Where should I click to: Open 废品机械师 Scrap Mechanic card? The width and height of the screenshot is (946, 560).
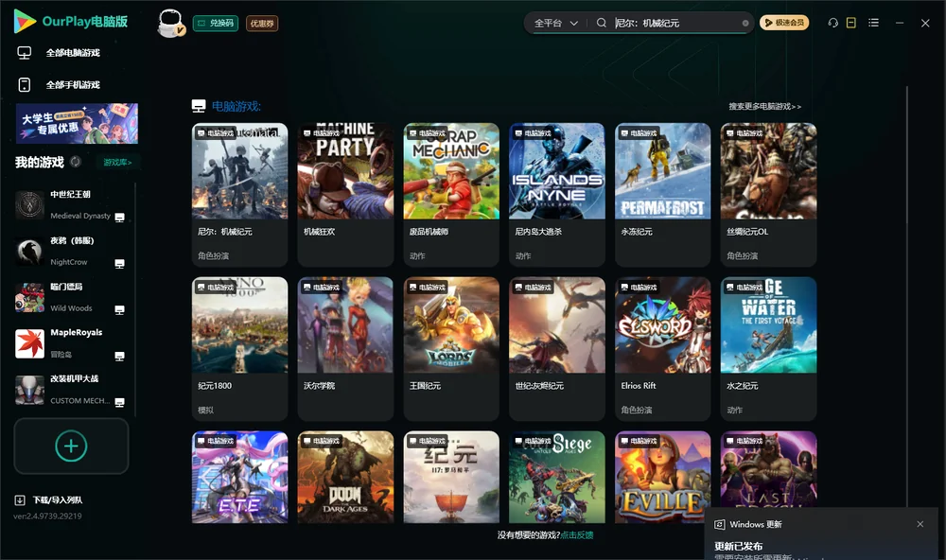[x=451, y=194]
